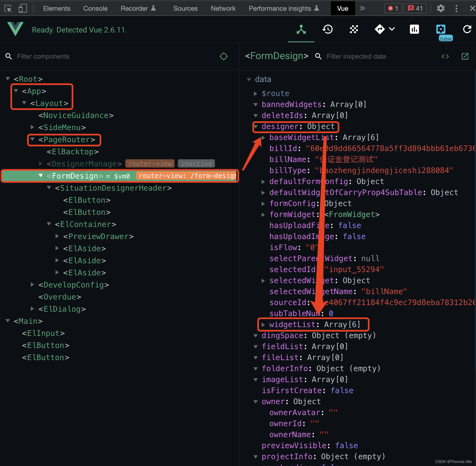Expand the PreviewDrawer component arrow
The height and width of the screenshot is (466, 476).
[57, 236]
